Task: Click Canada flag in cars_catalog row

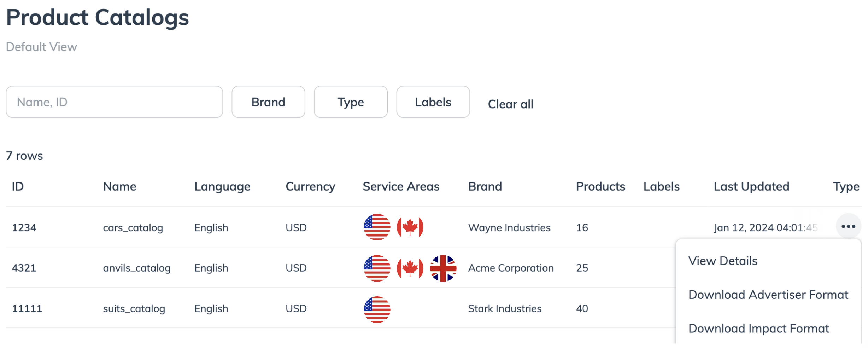Action: (x=410, y=227)
